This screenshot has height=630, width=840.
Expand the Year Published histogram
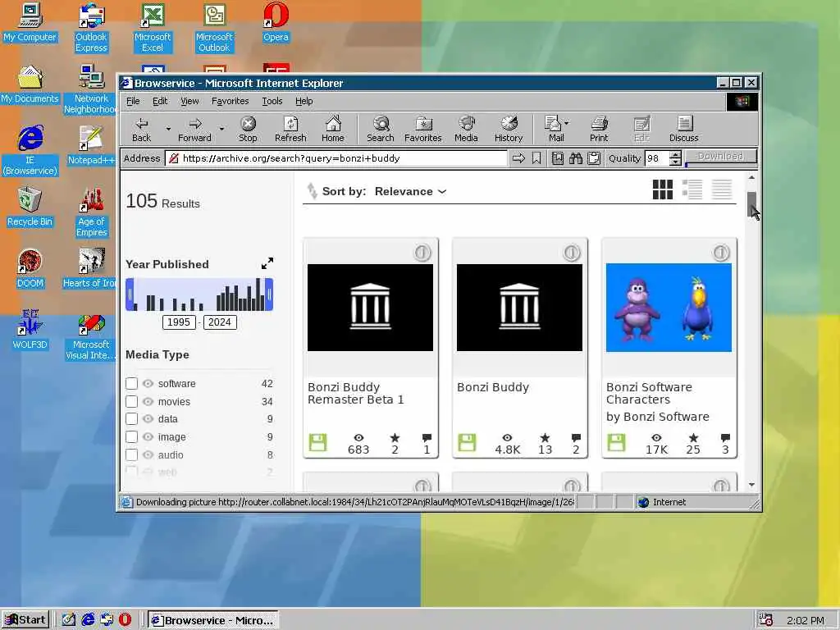coord(267,263)
